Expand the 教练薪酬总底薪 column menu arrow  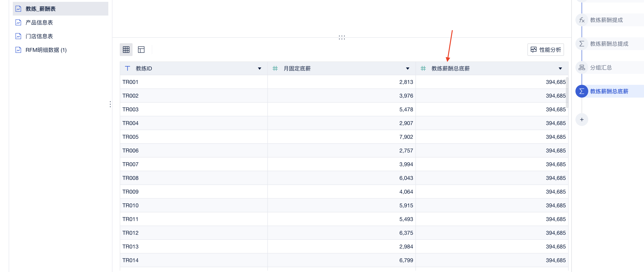(x=560, y=69)
